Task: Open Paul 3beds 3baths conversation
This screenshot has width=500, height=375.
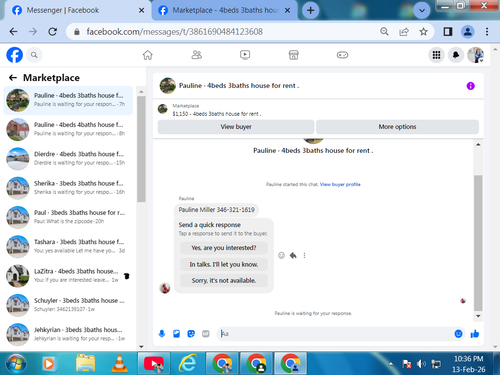Action: 68,217
